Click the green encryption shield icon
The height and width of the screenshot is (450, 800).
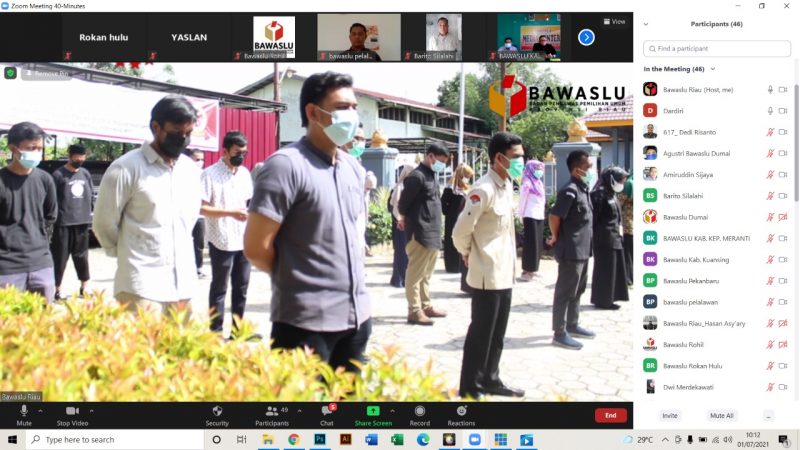10,73
